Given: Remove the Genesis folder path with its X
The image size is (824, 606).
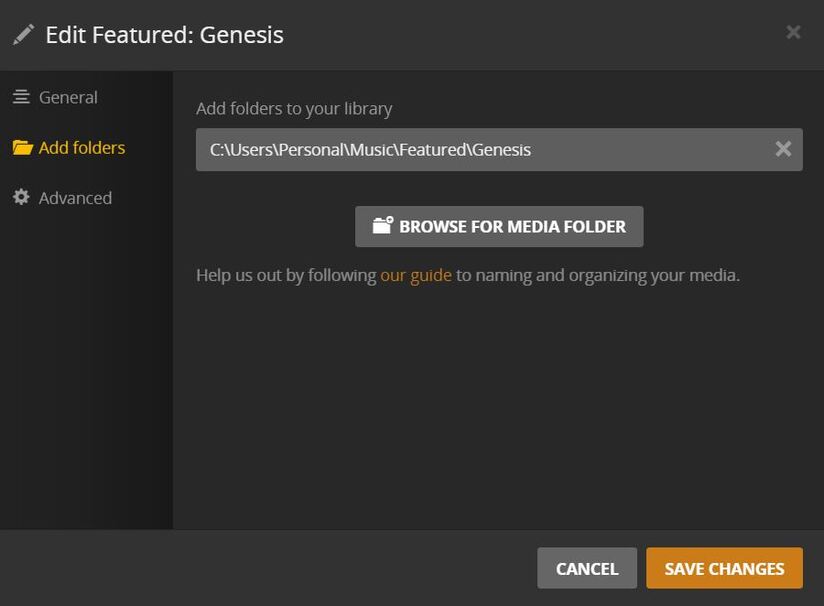Looking at the screenshot, I should [x=783, y=149].
